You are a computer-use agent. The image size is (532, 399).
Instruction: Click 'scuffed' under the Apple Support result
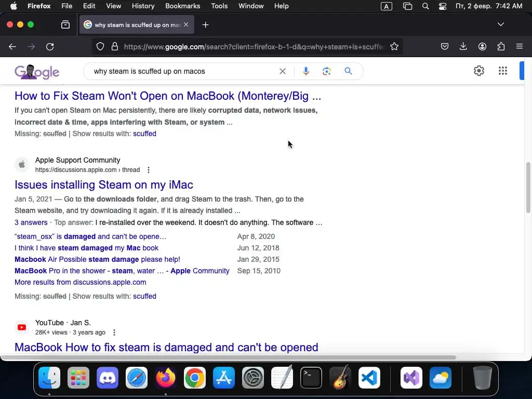tap(144, 296)
